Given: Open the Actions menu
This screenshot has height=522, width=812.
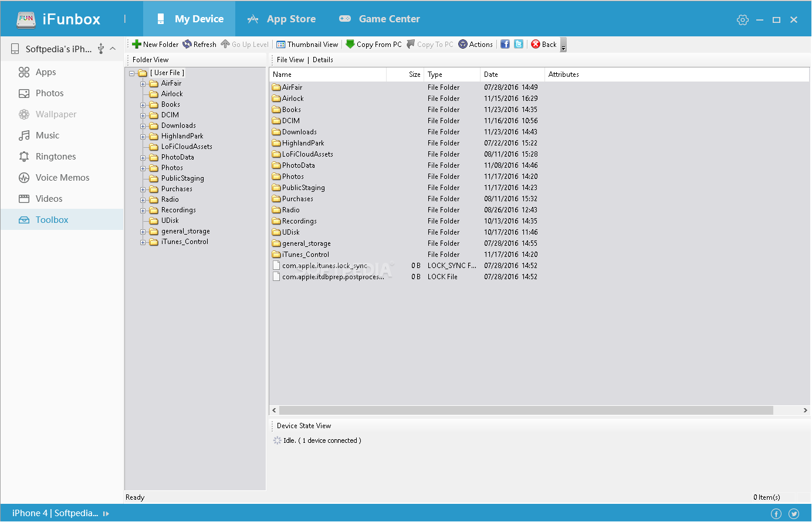Looking at the screenshot, I should [475, 44].
